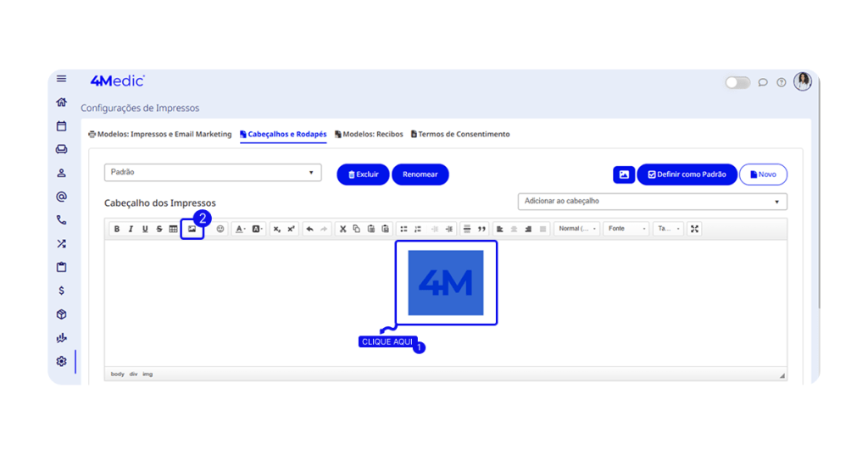Open the Termos de Consentimento tab
This screenshot has width=868, height=455.
[460, 134]
